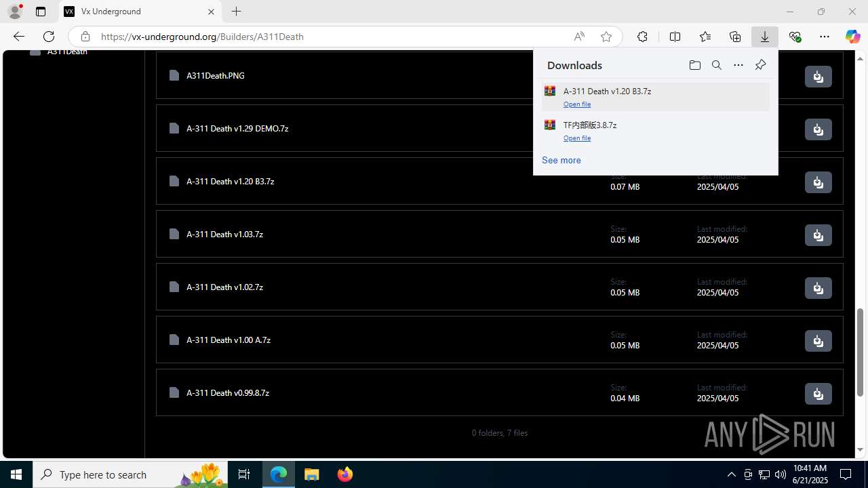This screenshot has width=868, height=488.
Task: Download A-311 Death v1.03.7z
Action: tap(818, 235)
